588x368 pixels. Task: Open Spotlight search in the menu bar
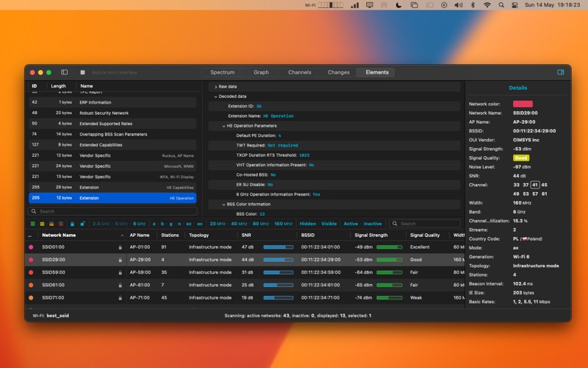501,5
